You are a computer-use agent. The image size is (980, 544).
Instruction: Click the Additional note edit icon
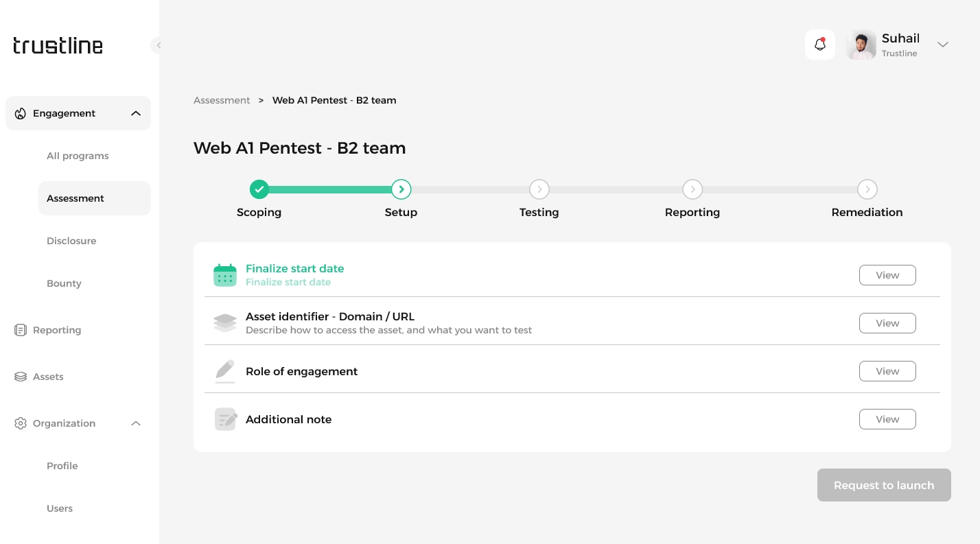225,419
